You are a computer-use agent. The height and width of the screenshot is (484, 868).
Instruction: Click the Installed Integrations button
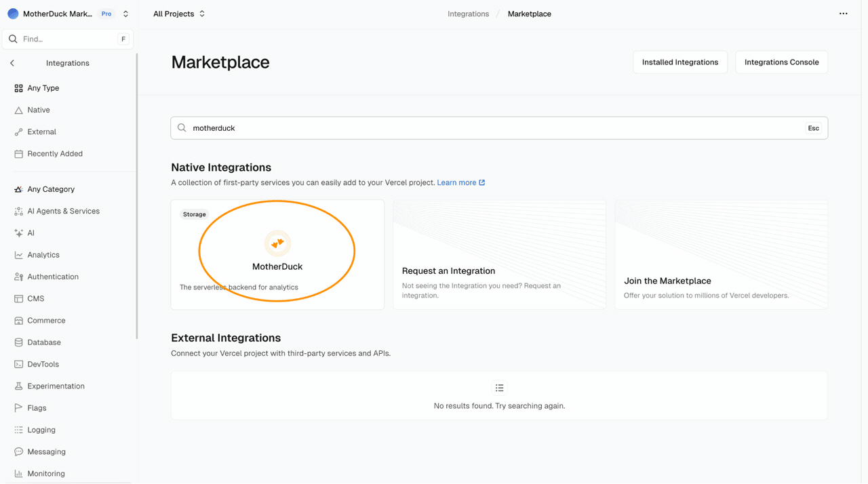coord(679,62)
